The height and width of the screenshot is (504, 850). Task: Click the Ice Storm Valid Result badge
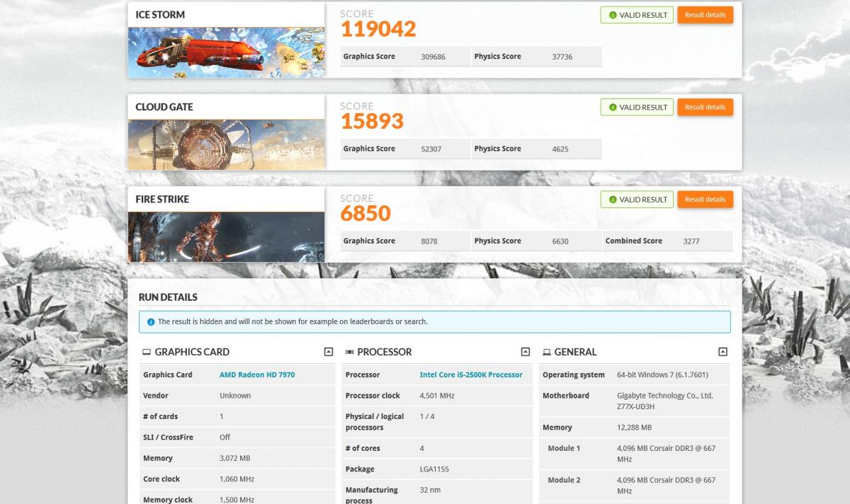click(x=637, y=15)
